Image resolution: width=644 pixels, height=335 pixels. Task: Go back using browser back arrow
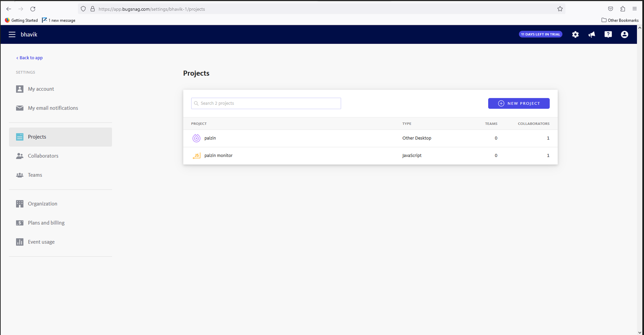click(x=9, y=9)
